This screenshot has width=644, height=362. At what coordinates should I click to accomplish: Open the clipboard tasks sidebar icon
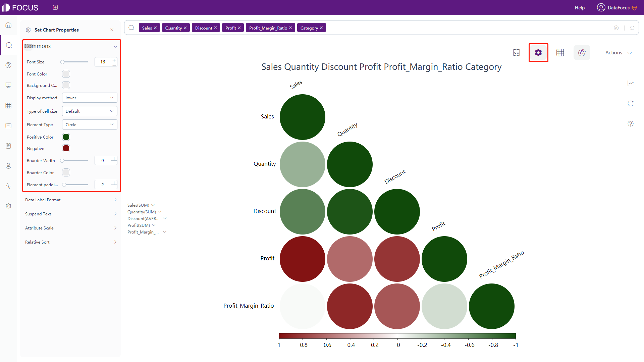point(9,146)
